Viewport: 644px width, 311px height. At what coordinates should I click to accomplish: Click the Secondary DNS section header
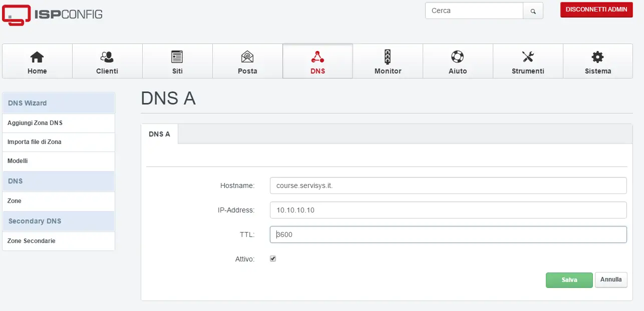(59, 221)
